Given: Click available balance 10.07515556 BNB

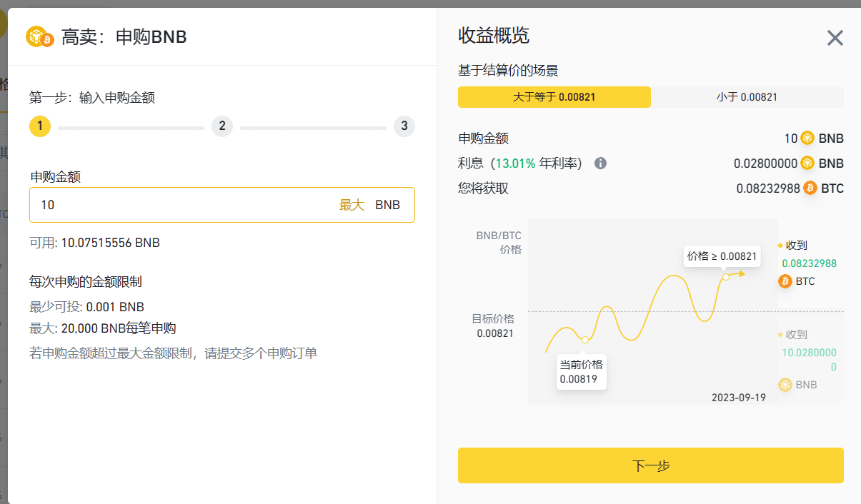Looking at the screenshot, I should tap(110, 243).
